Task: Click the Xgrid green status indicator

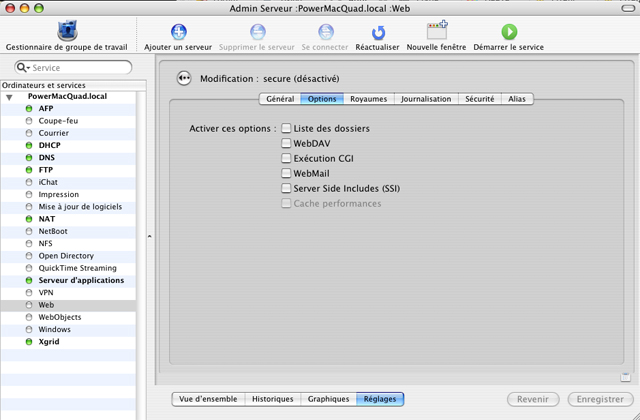Action: (x=29, y=342)
